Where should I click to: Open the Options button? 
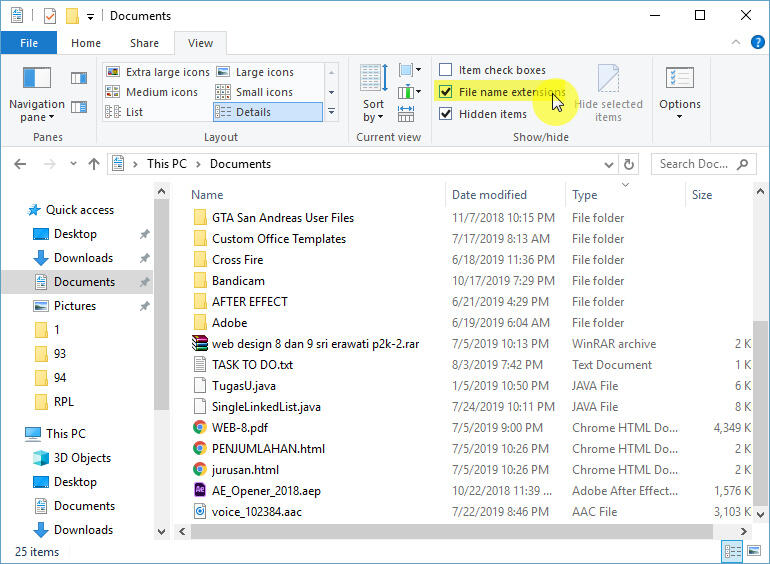tap(680, 93)
